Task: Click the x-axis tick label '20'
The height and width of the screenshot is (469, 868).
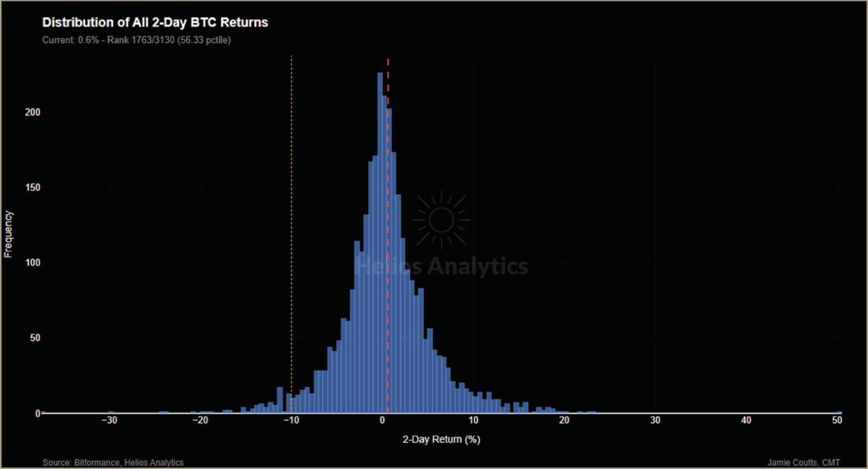Action: pos(564,420)
